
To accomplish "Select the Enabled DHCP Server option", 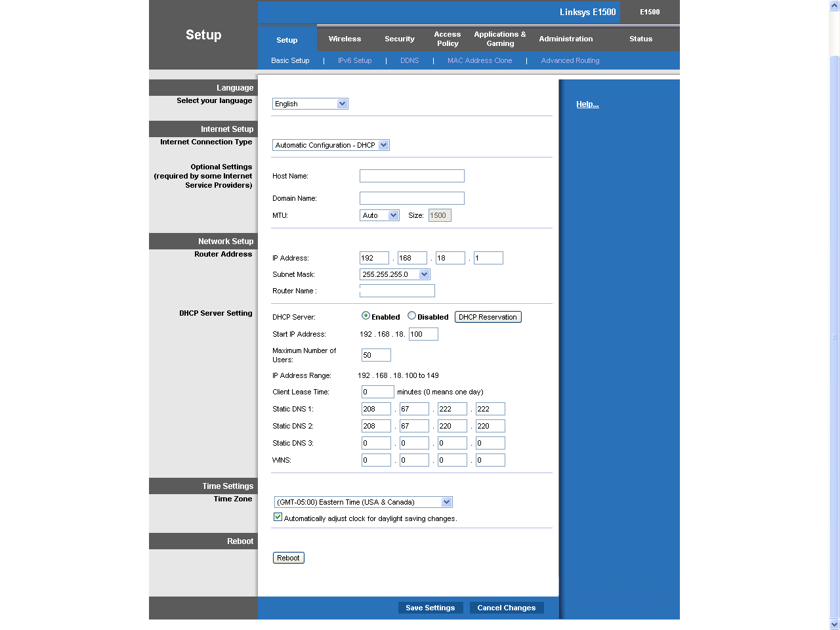I will pos(366,316).
